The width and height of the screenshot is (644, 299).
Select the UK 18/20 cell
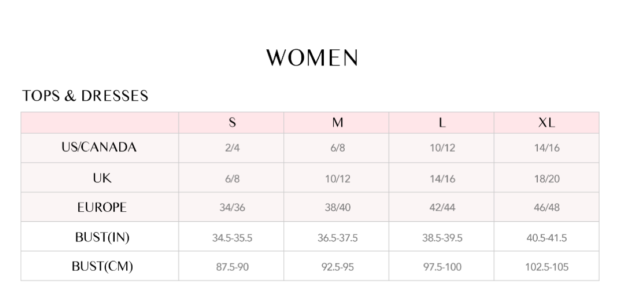click(x=547, y=178)
